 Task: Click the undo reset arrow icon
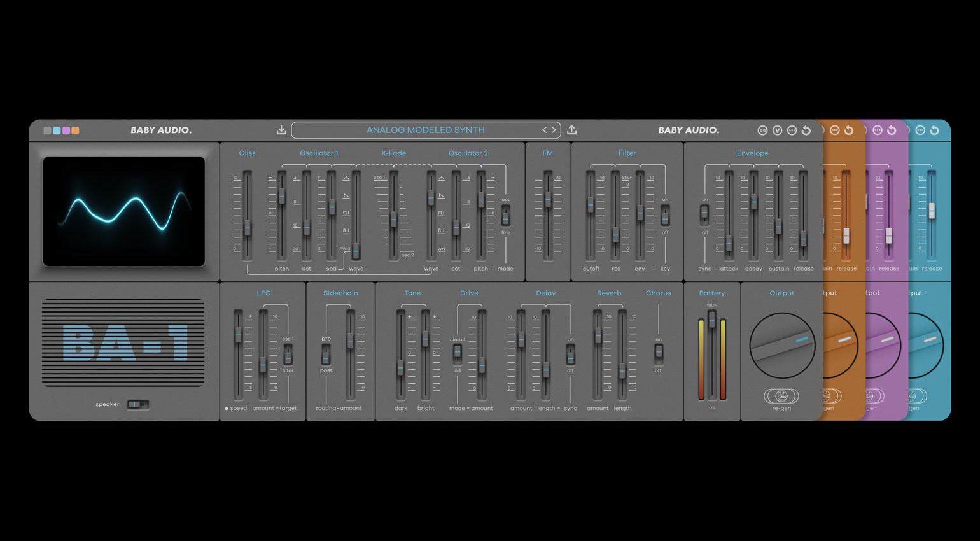tap(806, 130)
